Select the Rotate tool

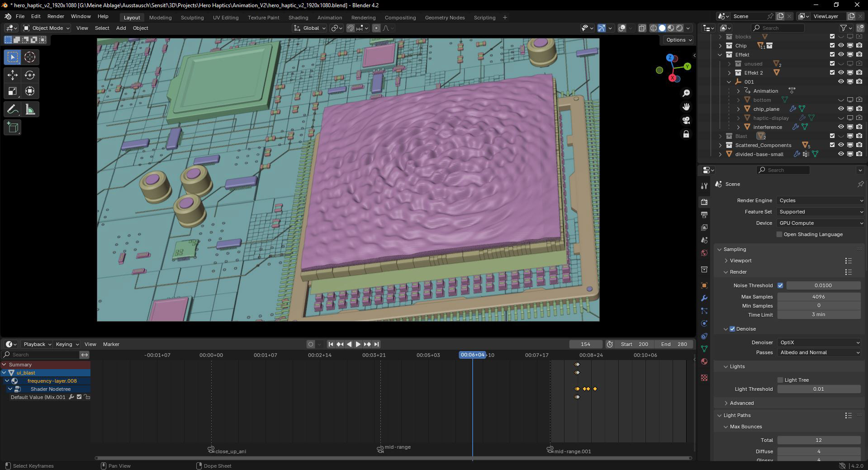(x=30, y=75)
